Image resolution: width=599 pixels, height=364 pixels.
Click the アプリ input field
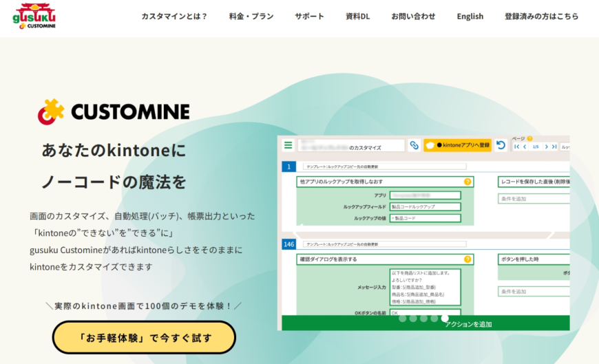[x=425, y=195]
